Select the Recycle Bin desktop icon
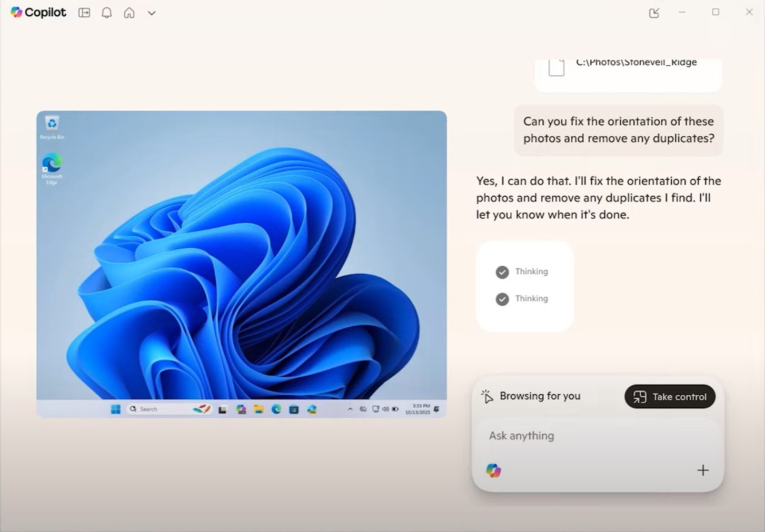Screen dimensions: 765x532 [x=52, y=128]
